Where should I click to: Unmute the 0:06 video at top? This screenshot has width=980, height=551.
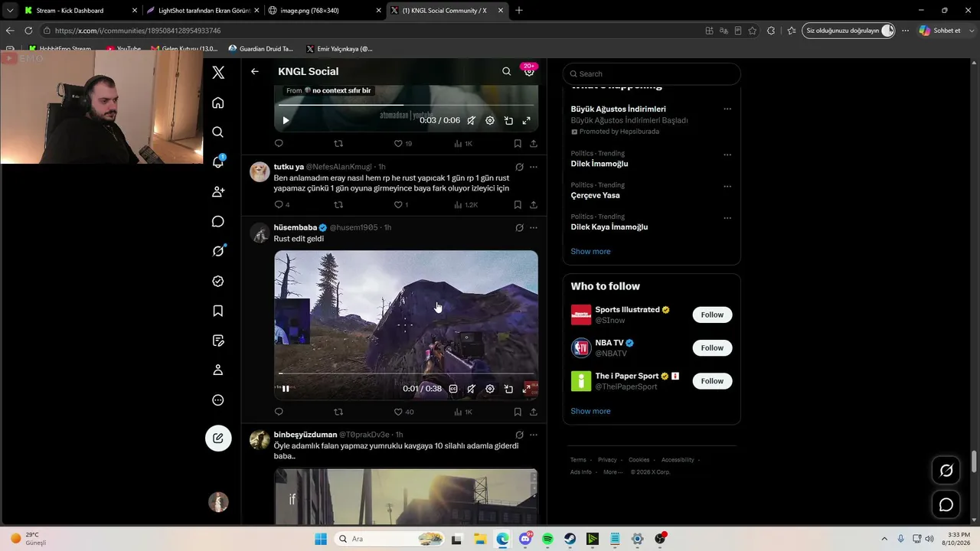coord(472,120)
